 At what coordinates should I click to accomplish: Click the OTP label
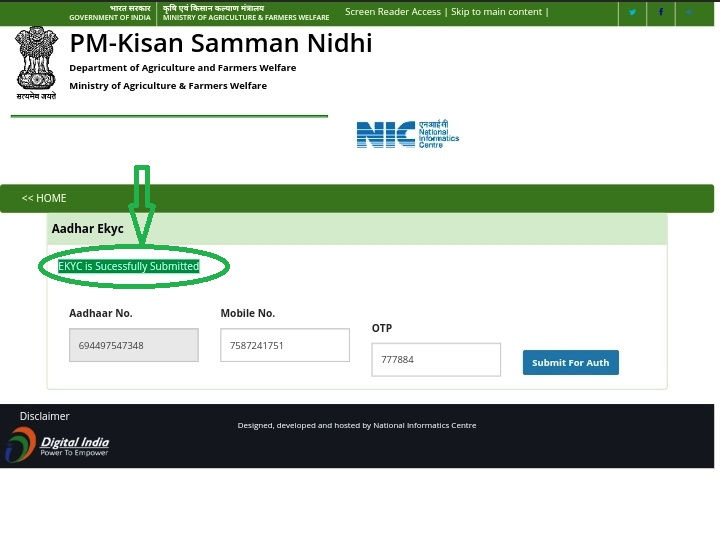[382, 328]
